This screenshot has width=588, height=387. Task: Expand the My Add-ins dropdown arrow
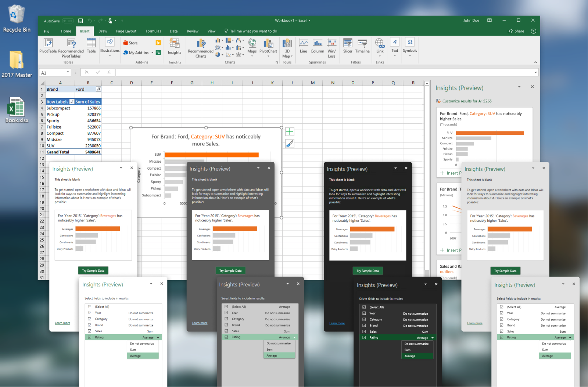tap(152, 53)
